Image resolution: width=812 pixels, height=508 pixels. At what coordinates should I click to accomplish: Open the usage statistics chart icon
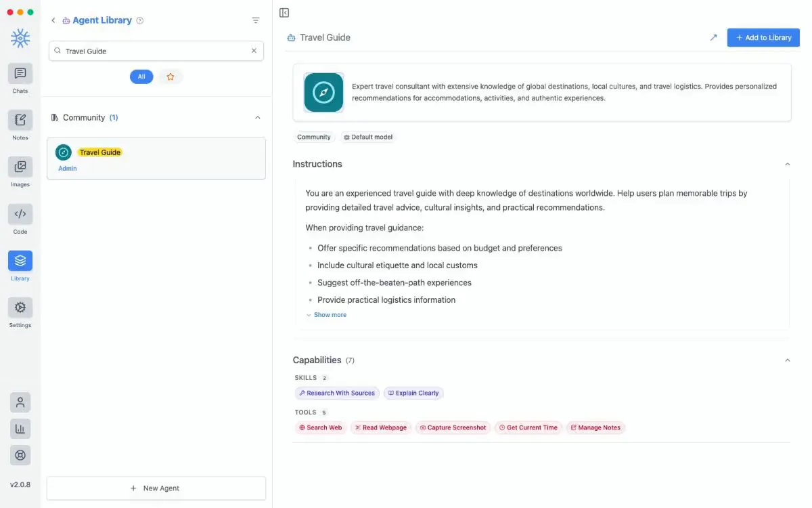coord(20,429)
